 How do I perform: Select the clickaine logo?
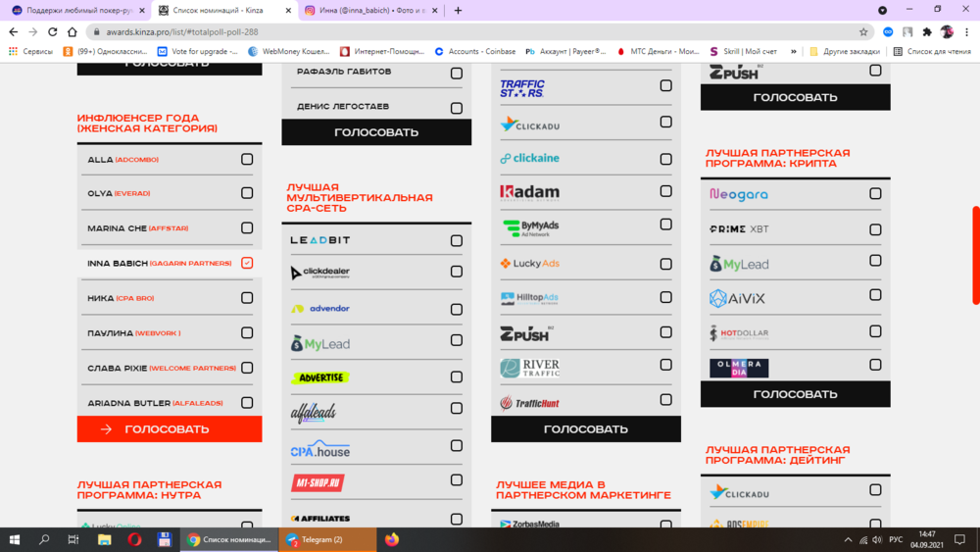tap(529, 158)
